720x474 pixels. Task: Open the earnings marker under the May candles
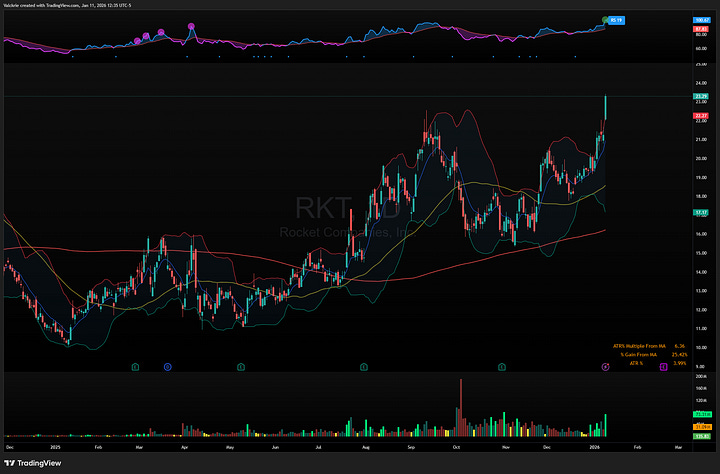click(241, 367)
